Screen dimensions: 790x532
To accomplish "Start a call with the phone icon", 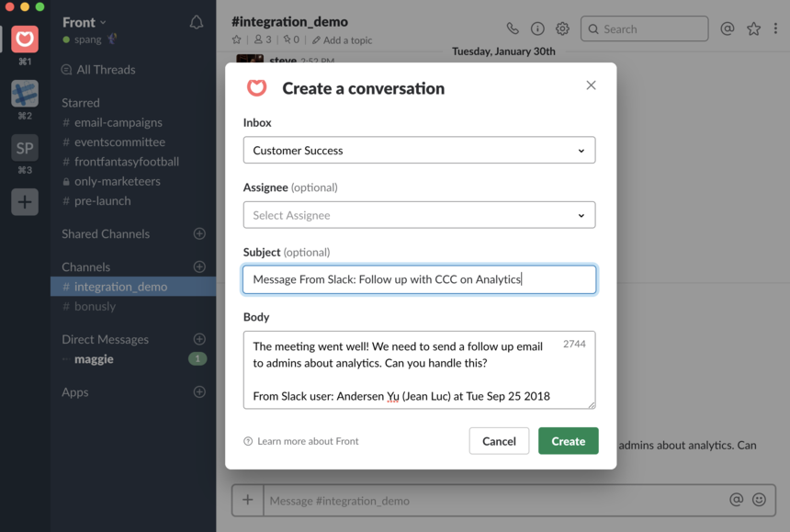I will click(x=513, y=28).
